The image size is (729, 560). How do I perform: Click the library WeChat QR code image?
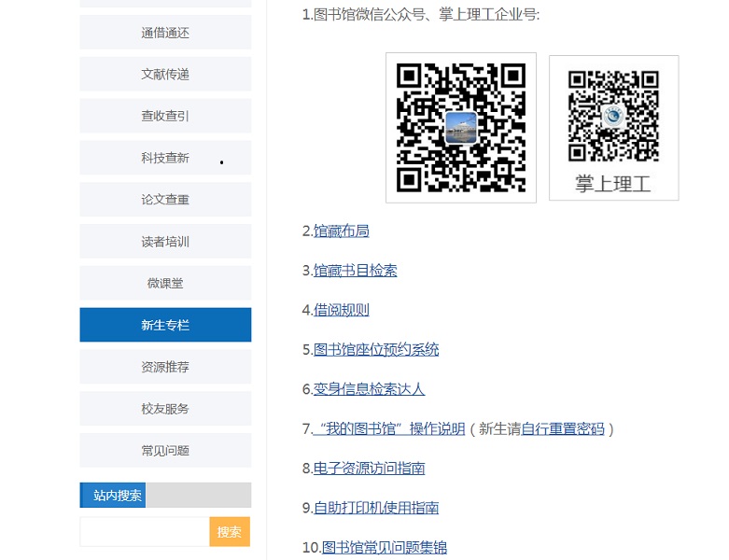(461, 128)
